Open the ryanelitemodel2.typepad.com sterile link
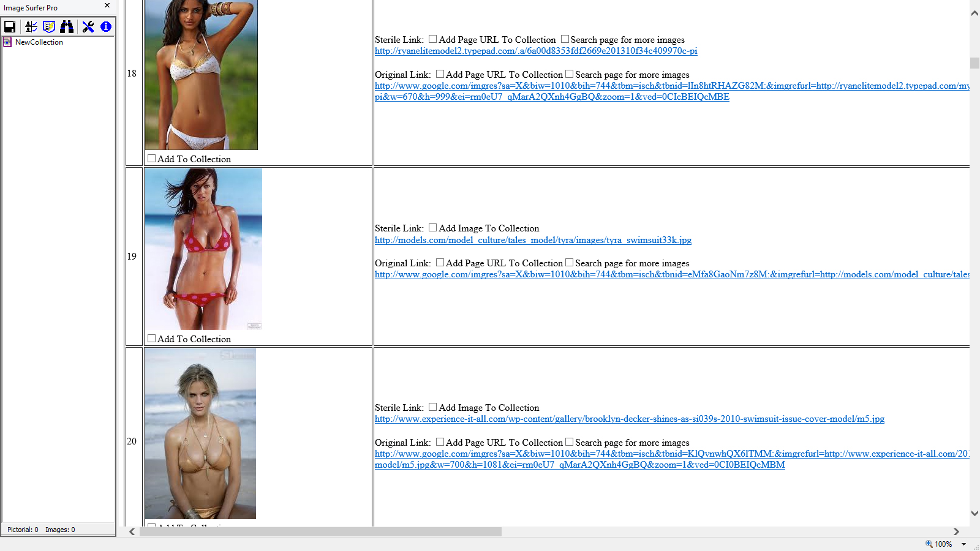The height and width of the screenshot is (551, 980). tap(536, 51)
